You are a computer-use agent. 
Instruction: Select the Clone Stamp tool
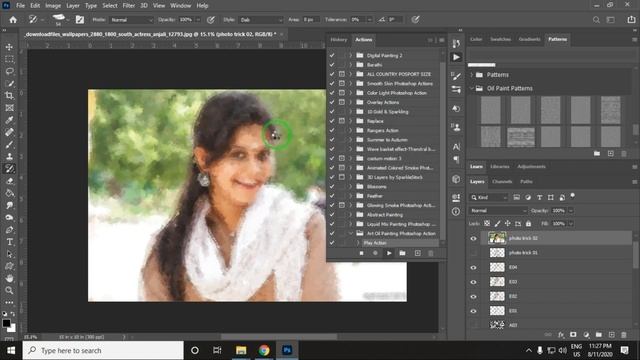9,156
